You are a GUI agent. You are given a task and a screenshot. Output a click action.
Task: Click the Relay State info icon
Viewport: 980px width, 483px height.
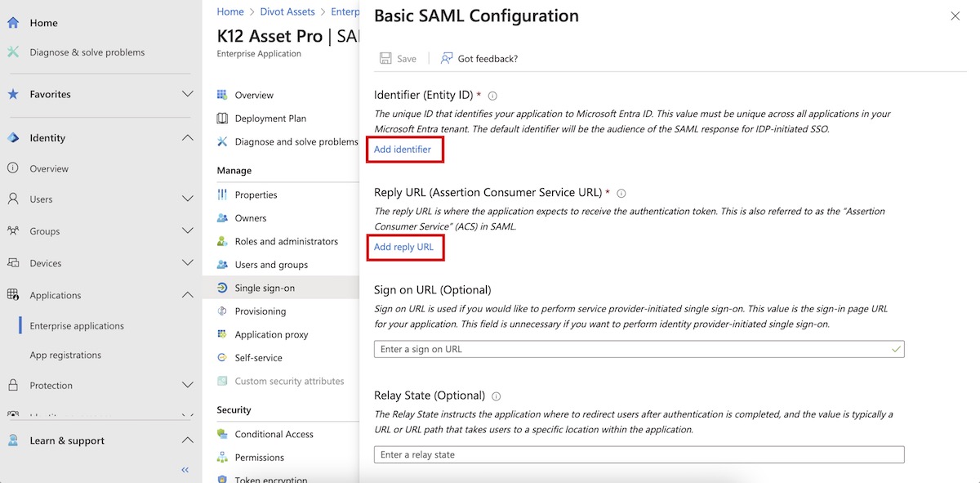(x=497, y=396)
